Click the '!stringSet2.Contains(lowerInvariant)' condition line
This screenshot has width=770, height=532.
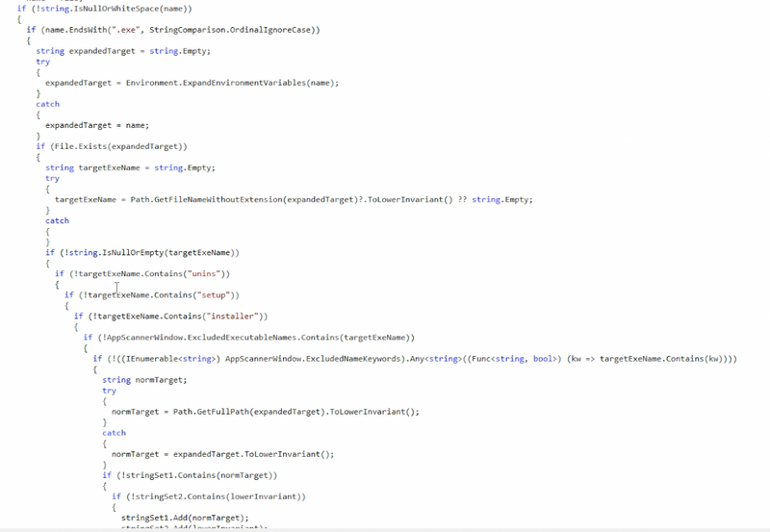(209, 496)
